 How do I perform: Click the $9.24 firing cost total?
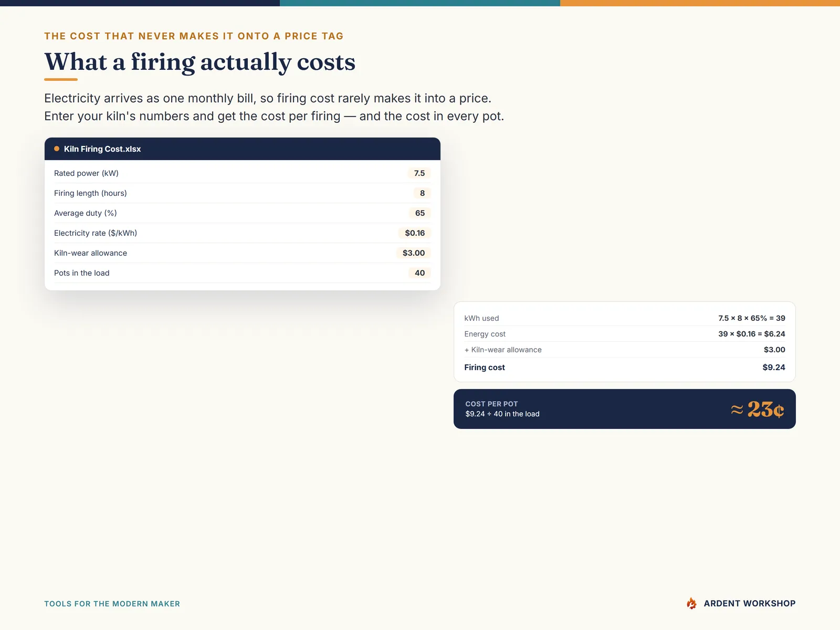pos(774,367)
